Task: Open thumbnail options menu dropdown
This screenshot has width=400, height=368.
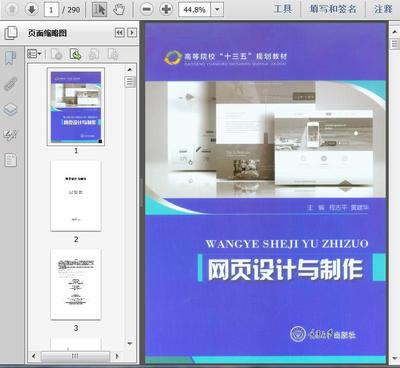Action: point(34,54)
